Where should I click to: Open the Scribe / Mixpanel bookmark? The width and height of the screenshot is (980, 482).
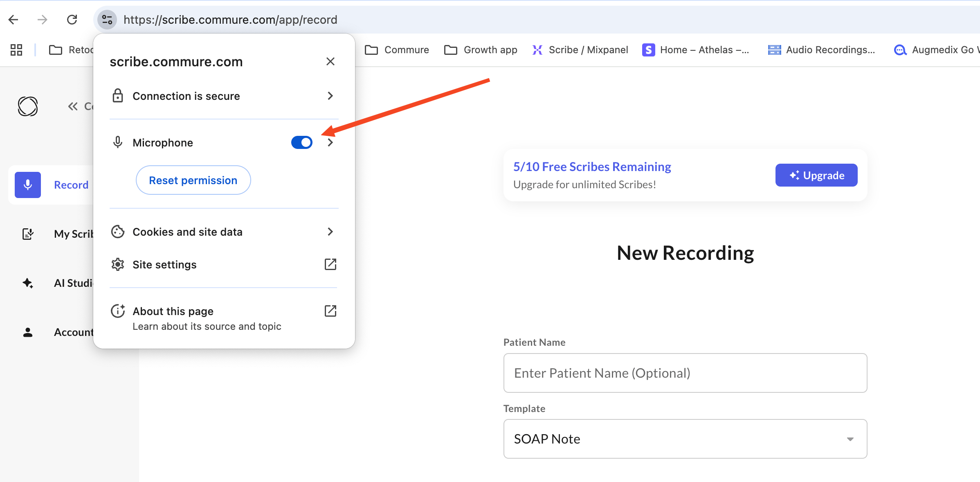coord(580,50)
